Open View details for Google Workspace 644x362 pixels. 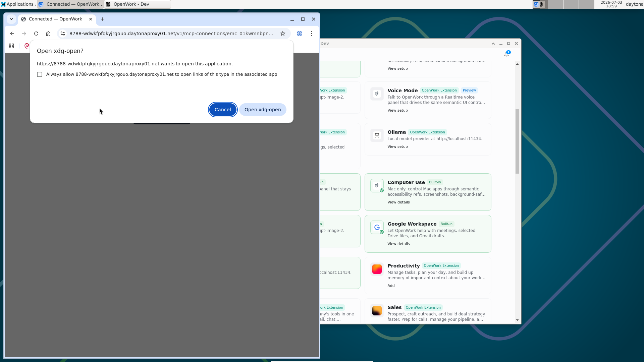pos(398,244)
